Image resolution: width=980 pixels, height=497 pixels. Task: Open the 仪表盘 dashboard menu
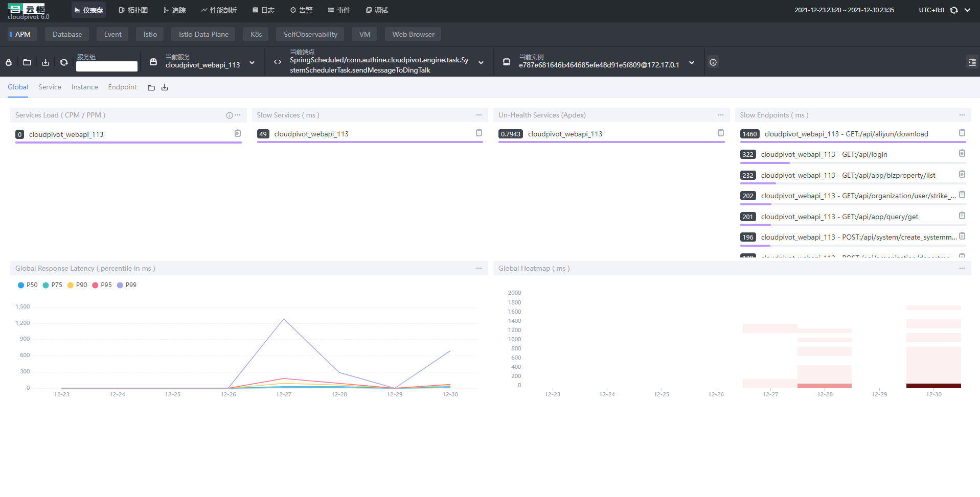click(x=88, y=10)
